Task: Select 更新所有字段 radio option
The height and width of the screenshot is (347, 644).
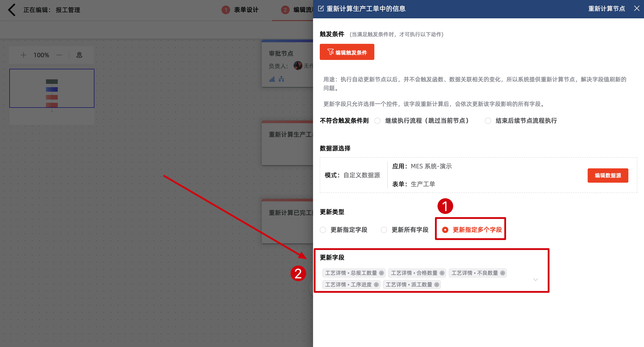Action: coord(384,230)
